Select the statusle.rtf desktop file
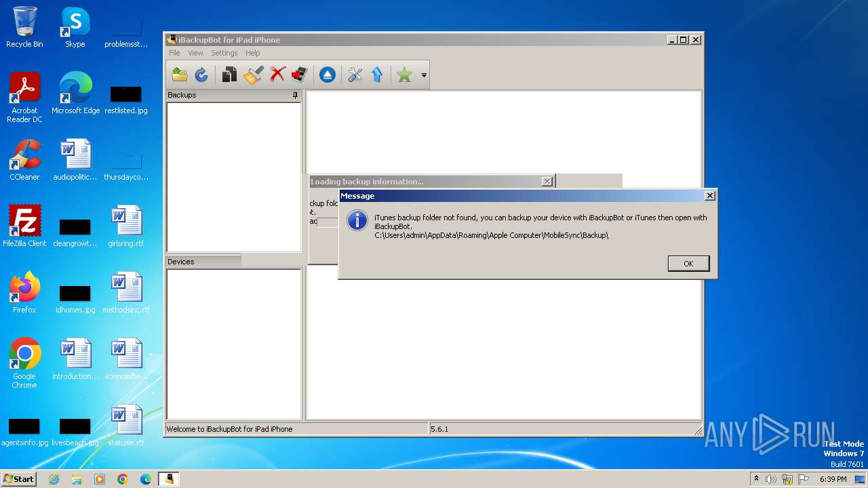868x488 pixels. click(x=126, y=426)
